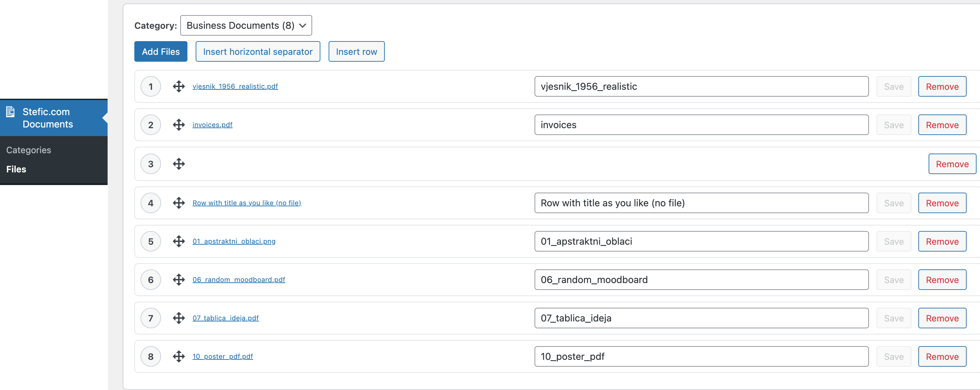This screenshot has height=390, width=980.
Task: Click the drag handle for invoices.pdf row
Action: tap(179, 125)
